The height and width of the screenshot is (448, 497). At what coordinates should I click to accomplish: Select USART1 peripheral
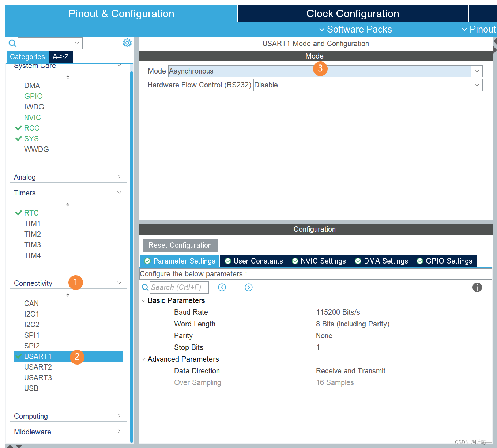coord(68,356)
